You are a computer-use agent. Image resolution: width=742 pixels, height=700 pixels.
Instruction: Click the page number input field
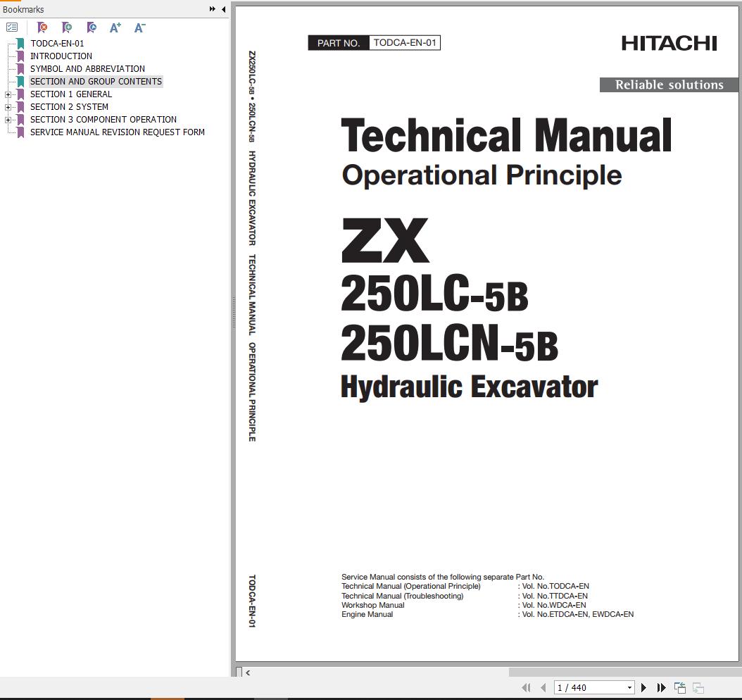tap(590, 688)
